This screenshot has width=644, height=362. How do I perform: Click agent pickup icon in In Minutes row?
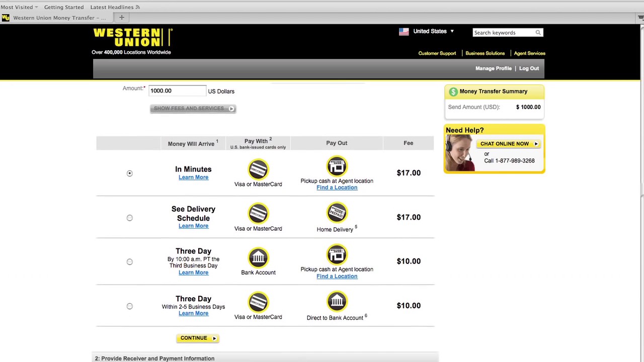[x=337, y=166]
